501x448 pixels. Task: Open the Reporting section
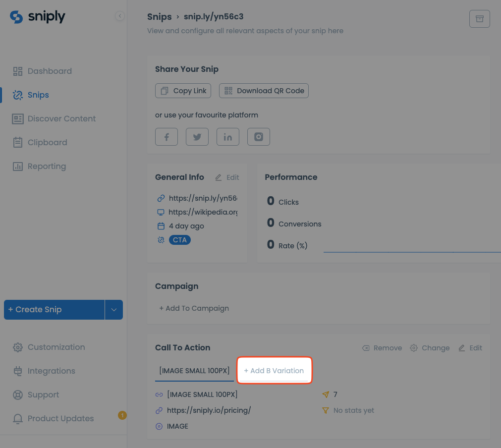click(x=47, y=166)
